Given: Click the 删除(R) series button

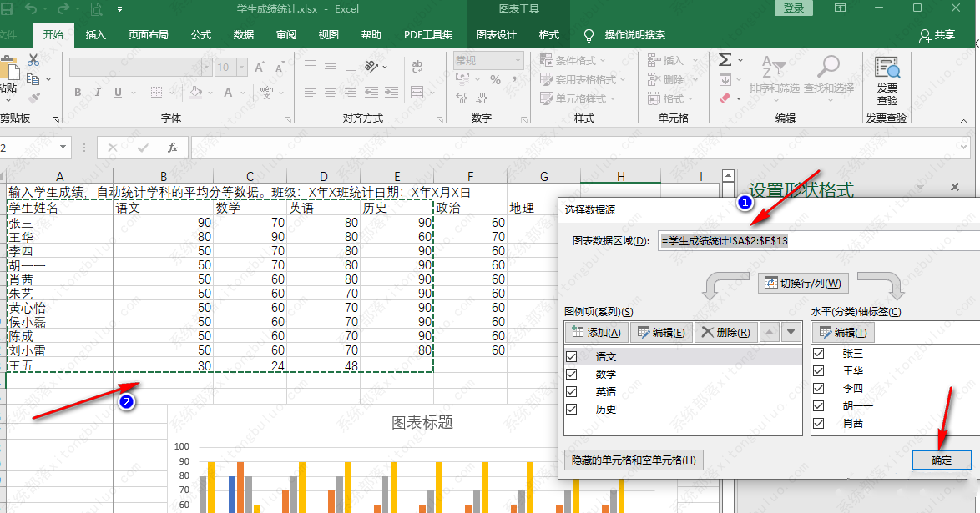Looking at the screenshot, I should click(725, 333).
